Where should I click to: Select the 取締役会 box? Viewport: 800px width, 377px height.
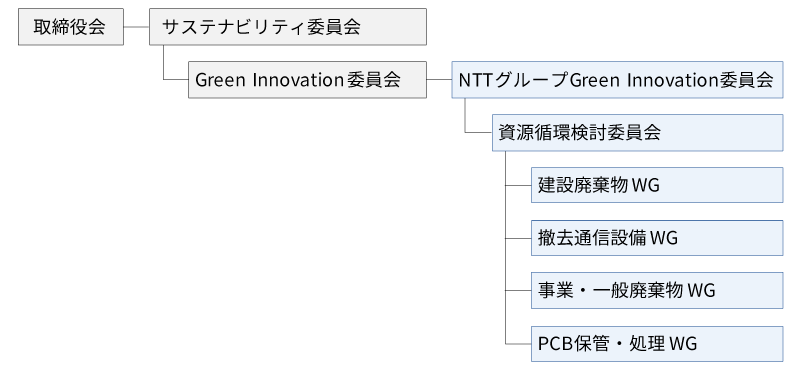(x=71, y=27)
